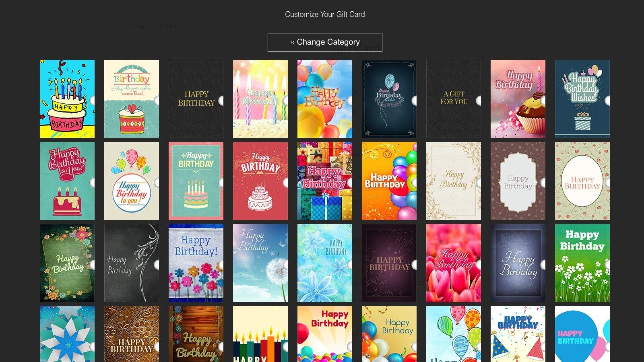Click the Change Category button
Screen dimensions: 644x362
[x=325, y=42]
